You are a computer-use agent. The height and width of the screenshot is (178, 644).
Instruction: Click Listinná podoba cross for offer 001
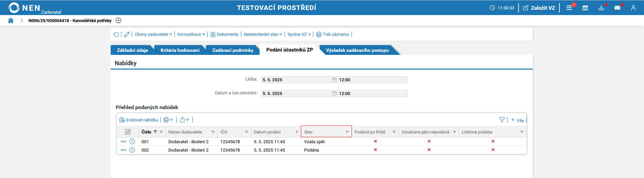coord(493,141)
